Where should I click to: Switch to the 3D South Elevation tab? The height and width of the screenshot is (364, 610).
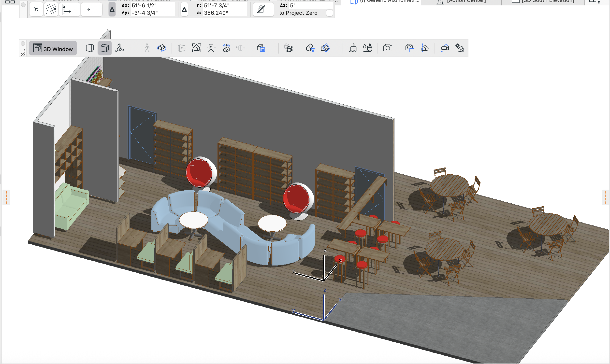(x=543, y=2)
